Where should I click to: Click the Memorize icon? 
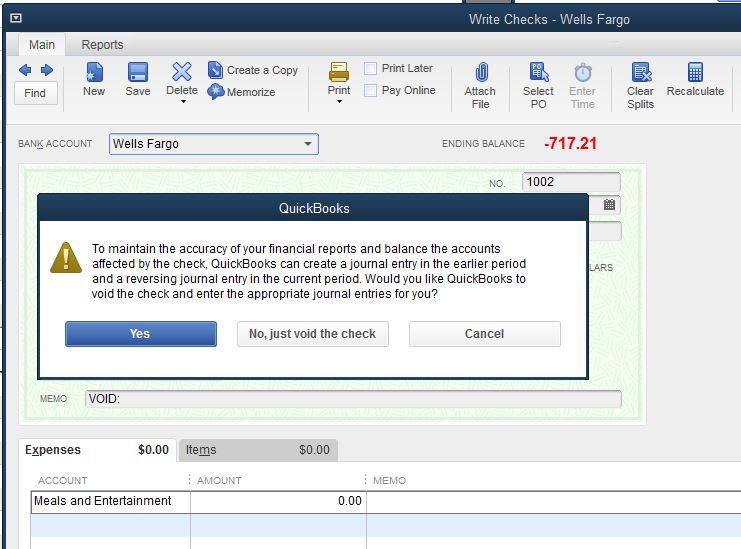coord(215,91)
